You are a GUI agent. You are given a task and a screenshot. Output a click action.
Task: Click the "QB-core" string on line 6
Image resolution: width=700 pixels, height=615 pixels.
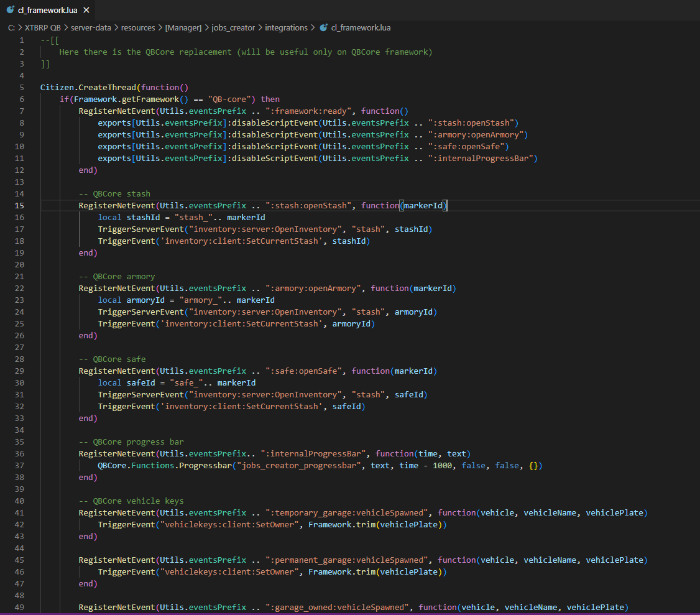coord(231,99)
